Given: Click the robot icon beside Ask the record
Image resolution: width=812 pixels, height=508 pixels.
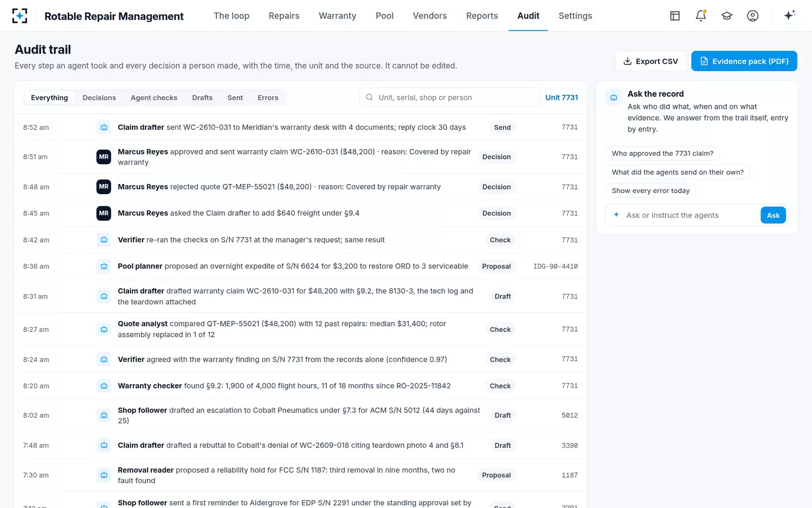Looking at the screenshot, I should (614, 98).
